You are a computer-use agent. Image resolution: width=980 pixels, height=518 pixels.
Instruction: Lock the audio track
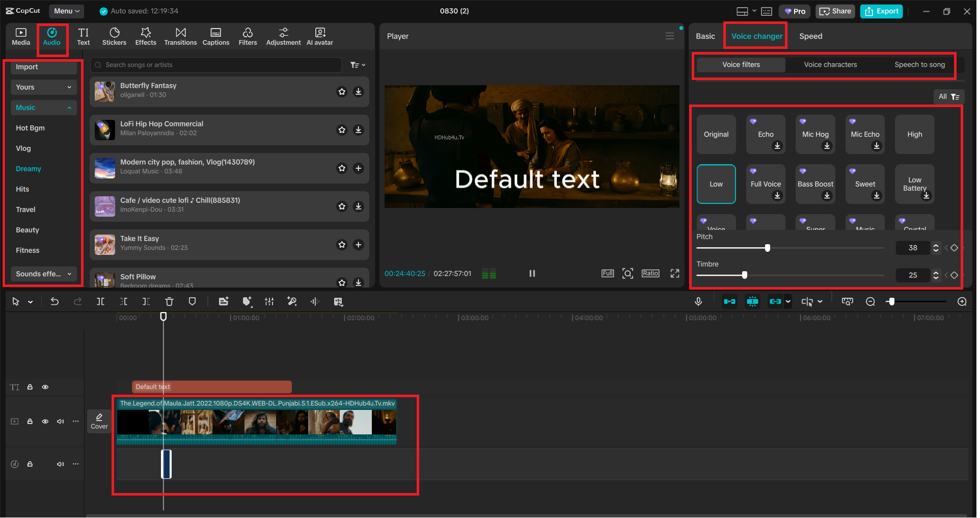tap(30, 464)
